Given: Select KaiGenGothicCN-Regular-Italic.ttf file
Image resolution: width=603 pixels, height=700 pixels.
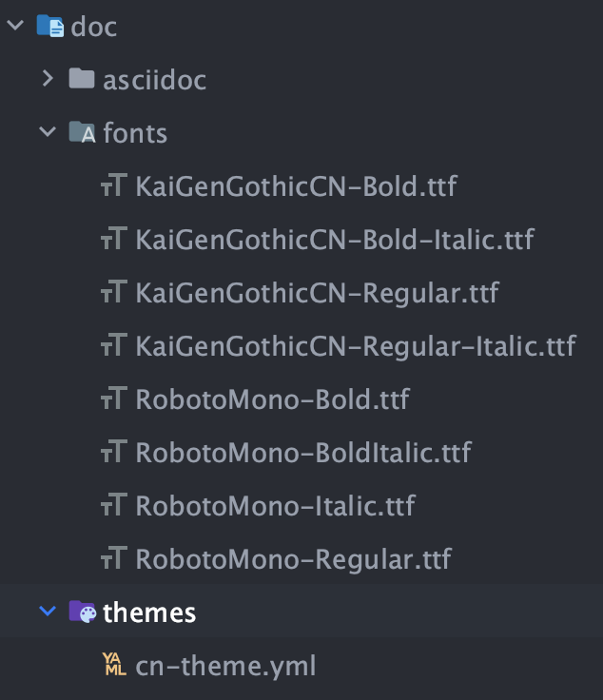Looking at the screenshot, I should (x=356, y=345).
